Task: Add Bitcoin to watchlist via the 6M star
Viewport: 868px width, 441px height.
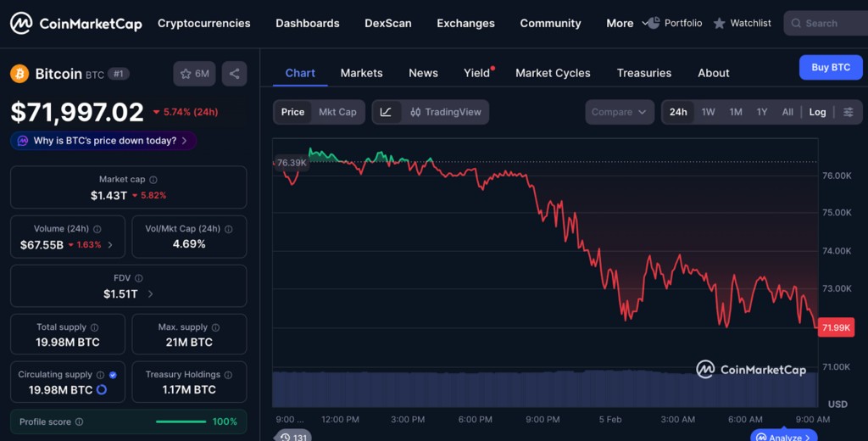Action: click(194, 74)
